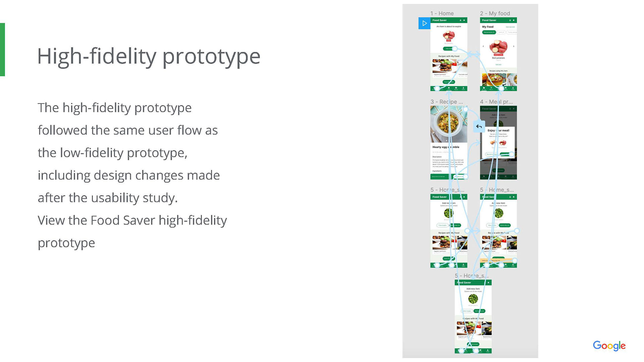The width and height of the screenshot is (644, 362).
Task: Click the bell icon in the 1 - Home frame
Action: click(x=464, y=20)
